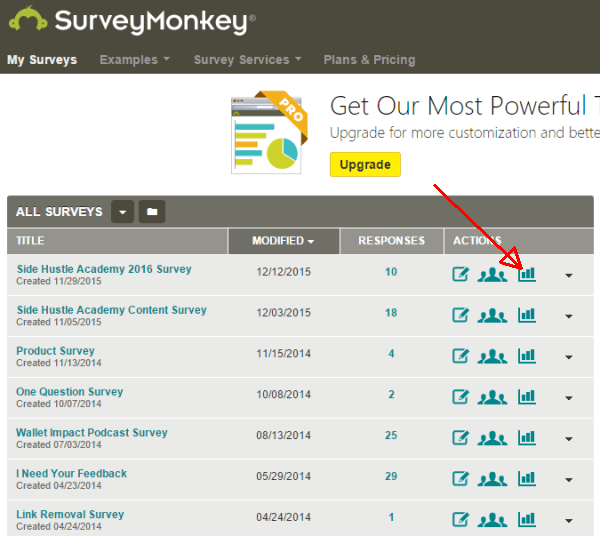
Task: Click bar chart icon in Product Survey row
Action: (x=527, y=356)
